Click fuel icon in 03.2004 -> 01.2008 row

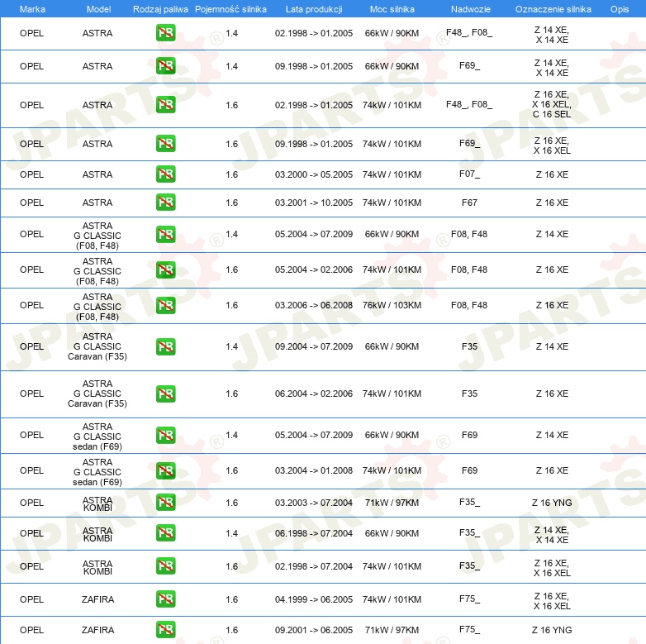[x=165, y=470]
